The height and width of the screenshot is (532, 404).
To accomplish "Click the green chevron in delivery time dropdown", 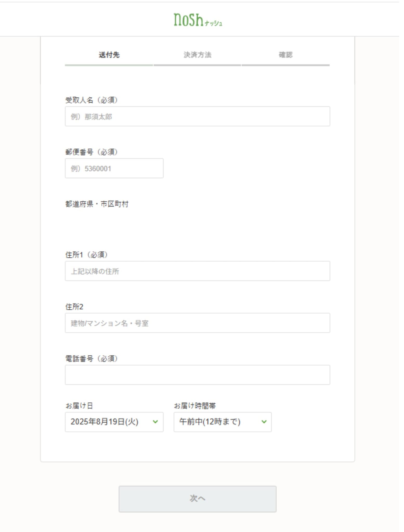I will pyautogui.click(x=264, y=422).
